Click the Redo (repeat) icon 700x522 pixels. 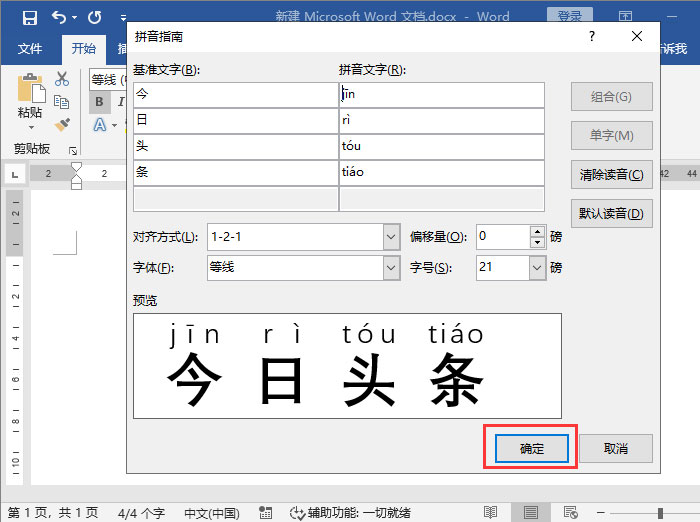[x=94, y=17]
